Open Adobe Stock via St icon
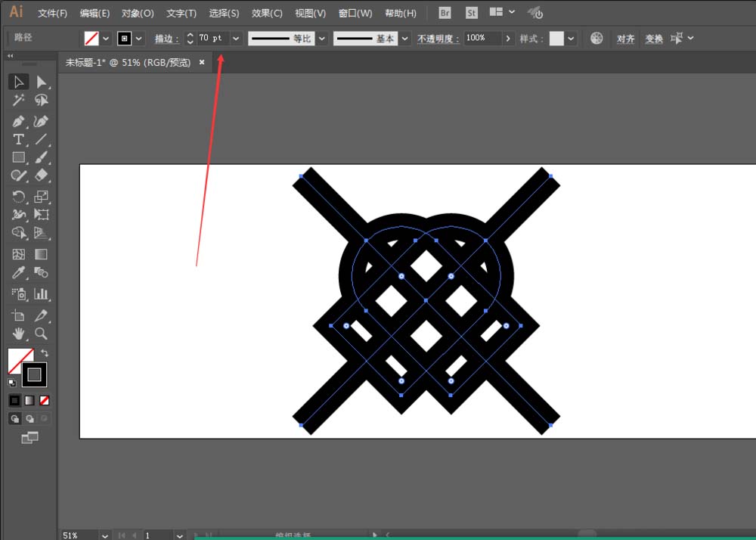This screenshot has height=540, width=756. tap(472, 13)
